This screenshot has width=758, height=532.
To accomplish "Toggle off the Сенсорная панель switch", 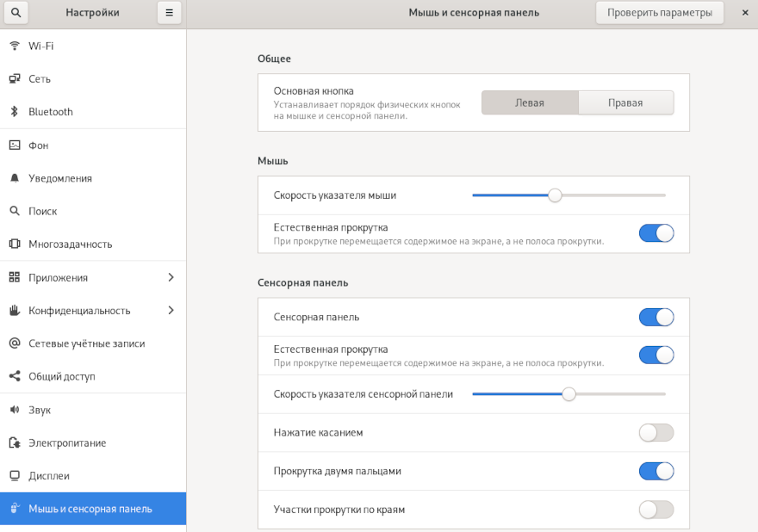I will tap(655, 317).
